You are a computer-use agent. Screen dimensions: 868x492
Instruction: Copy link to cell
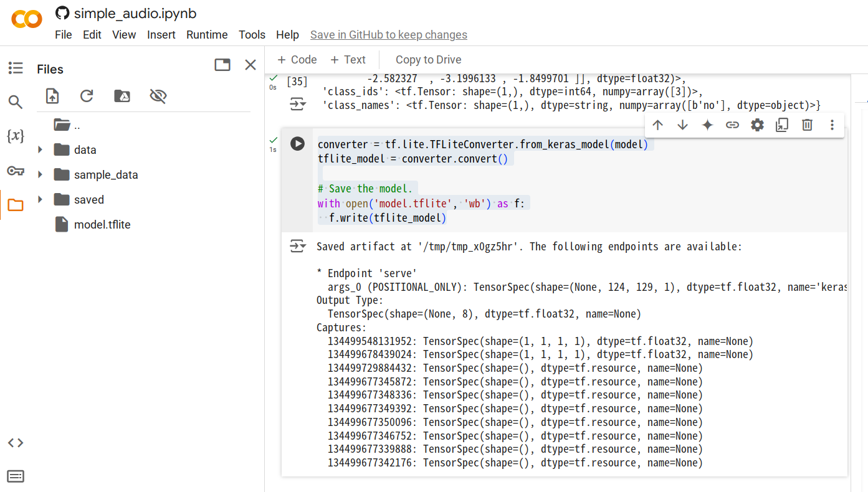pos(732,125)
